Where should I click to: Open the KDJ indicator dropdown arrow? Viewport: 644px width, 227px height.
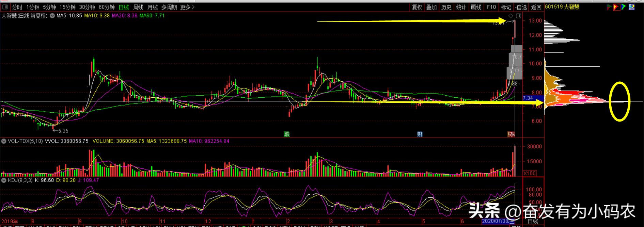click(x=3, y=180)
